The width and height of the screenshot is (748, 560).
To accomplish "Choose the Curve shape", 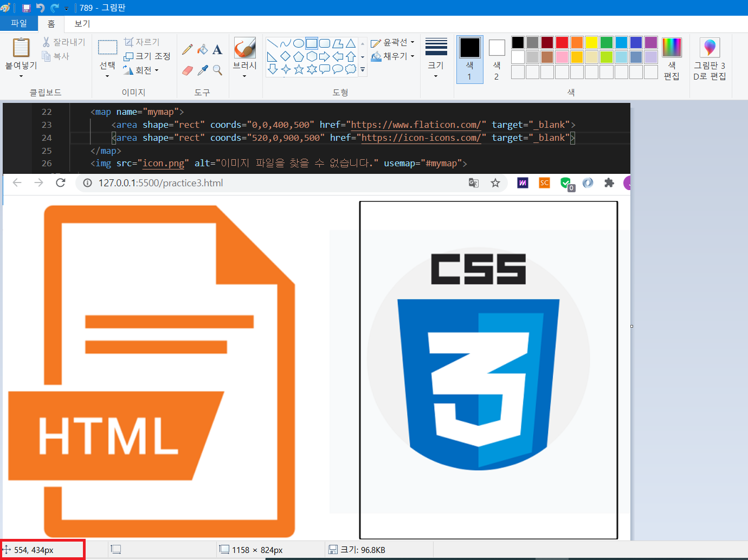I will 286,43.
